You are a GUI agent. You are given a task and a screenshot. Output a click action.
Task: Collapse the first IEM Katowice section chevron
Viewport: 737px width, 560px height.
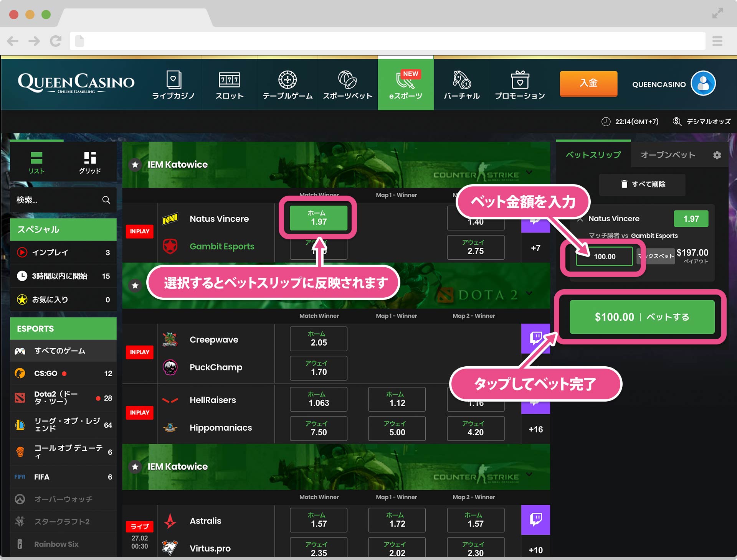[529, 172]
